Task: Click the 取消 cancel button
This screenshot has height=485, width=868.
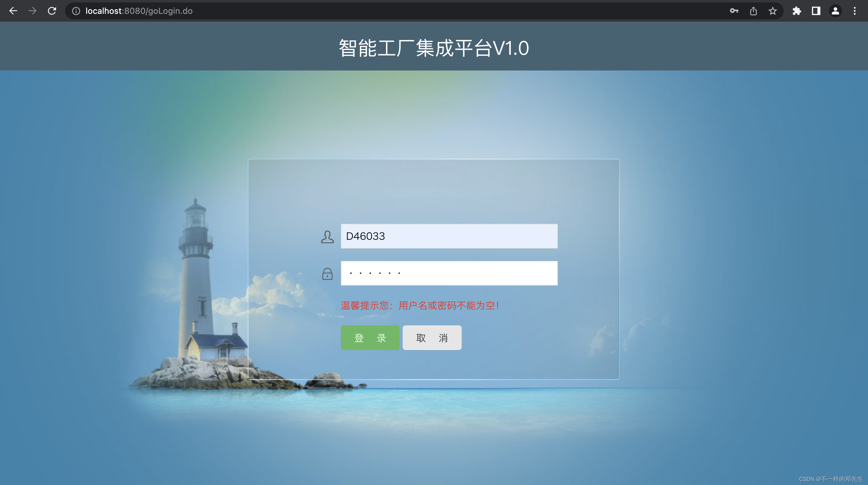Action: pyautogui.click(x=432, y=337)
